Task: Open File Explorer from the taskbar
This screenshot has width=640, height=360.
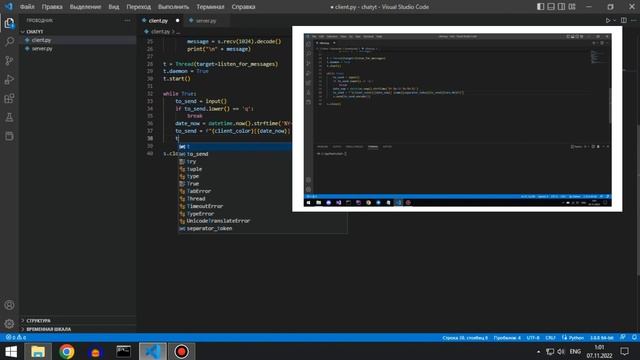Action: point(38,351)
